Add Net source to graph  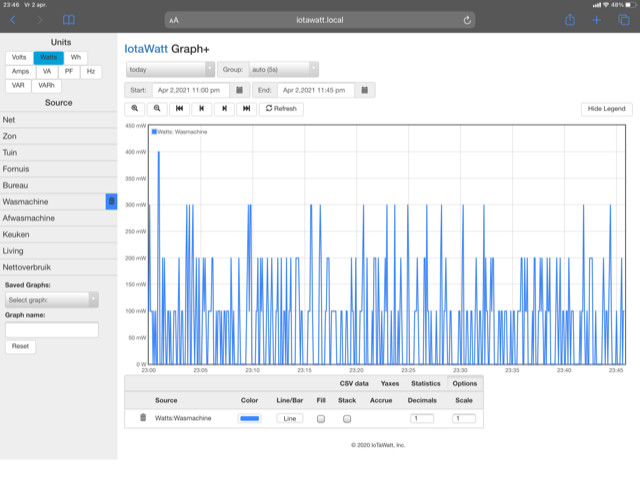pos(58,120)
